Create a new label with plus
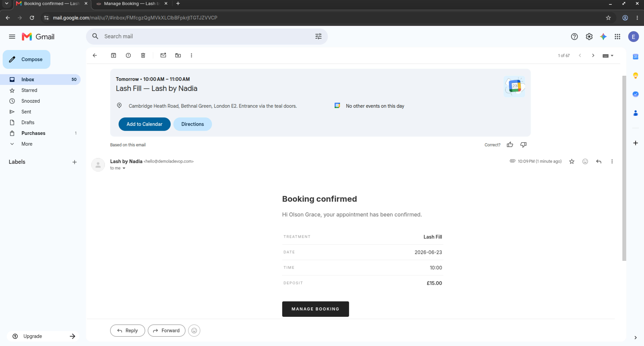 point(74,162)
